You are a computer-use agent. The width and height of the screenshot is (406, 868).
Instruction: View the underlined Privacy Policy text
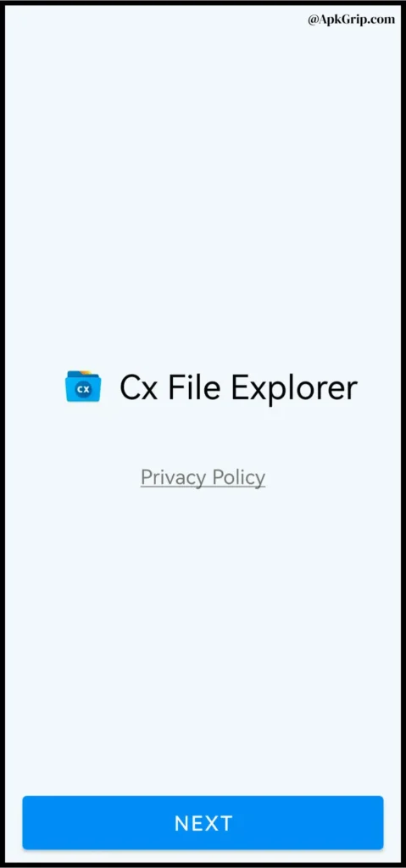tap(203, 477)
